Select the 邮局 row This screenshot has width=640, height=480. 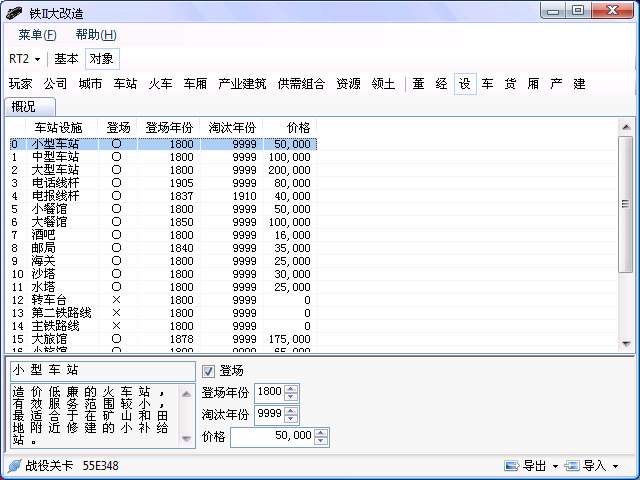[x=163, y=248]
